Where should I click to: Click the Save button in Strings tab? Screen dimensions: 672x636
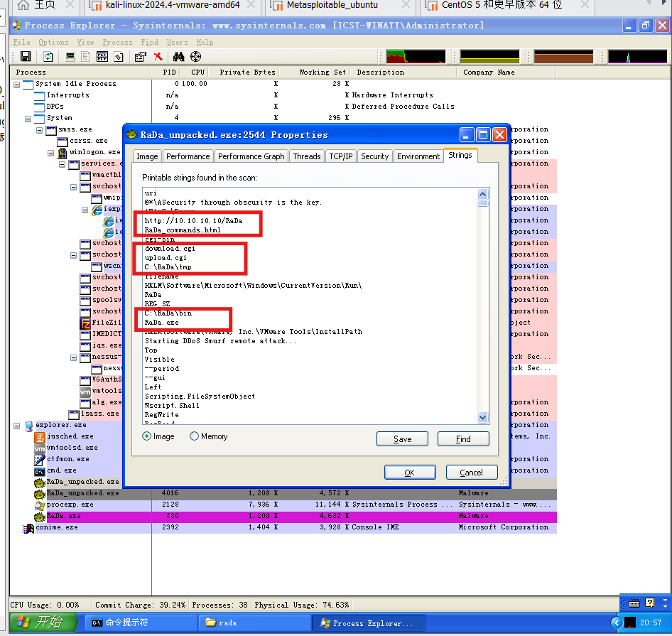point(402,438)
